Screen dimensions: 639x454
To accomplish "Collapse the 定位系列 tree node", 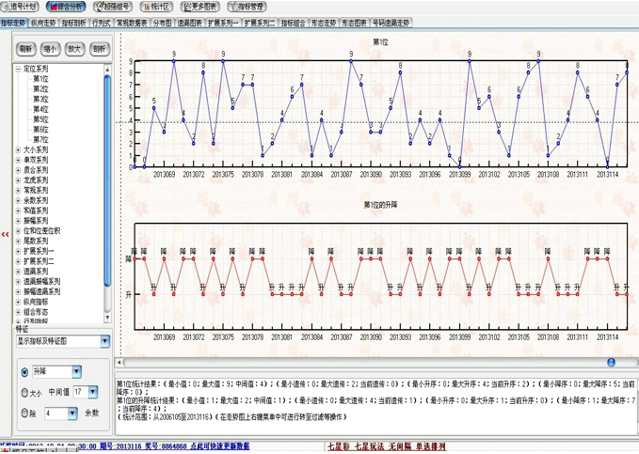I will pyautogui.click(x=18, y=69).
